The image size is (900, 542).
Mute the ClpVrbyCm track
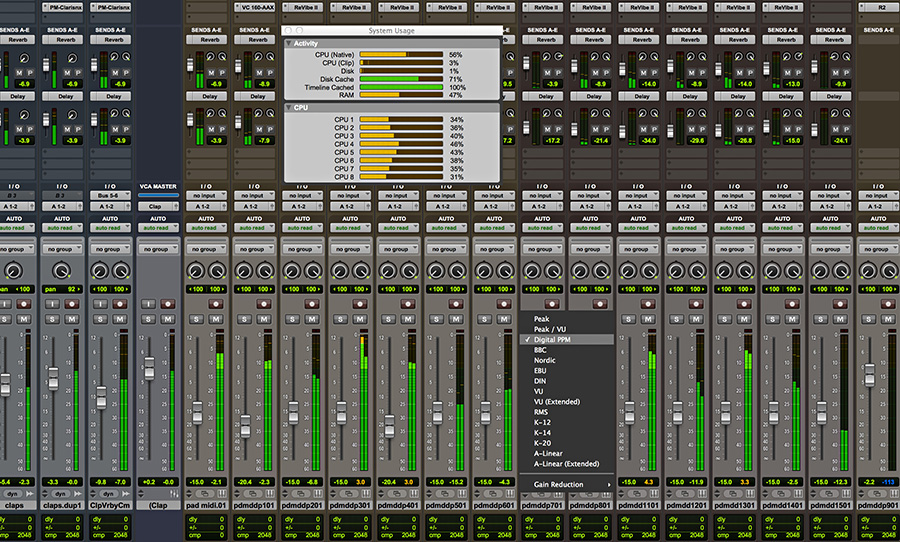[x=120, y=319]
